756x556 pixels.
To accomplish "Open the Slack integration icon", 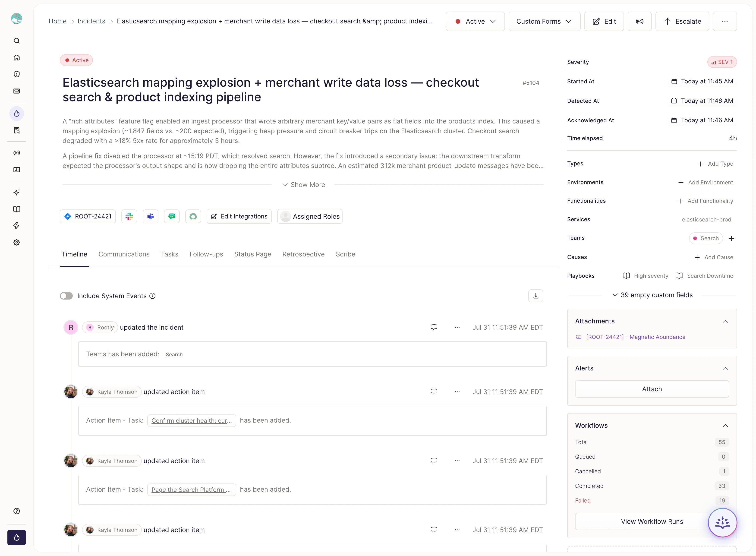I will click(x=129, y=216).
